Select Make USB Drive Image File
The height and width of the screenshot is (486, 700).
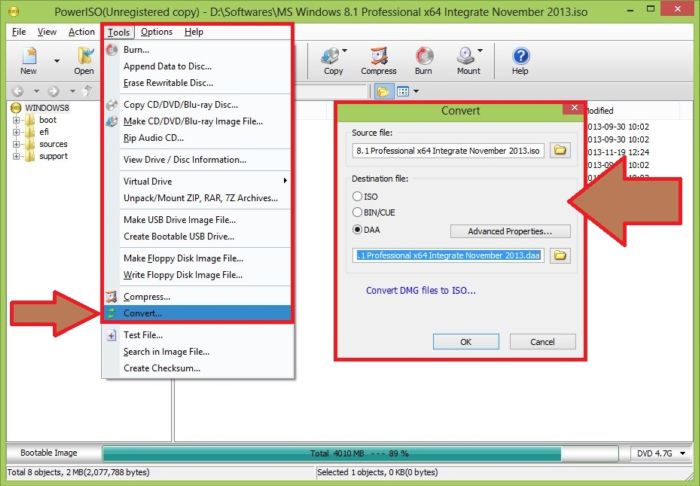point(197,220)
